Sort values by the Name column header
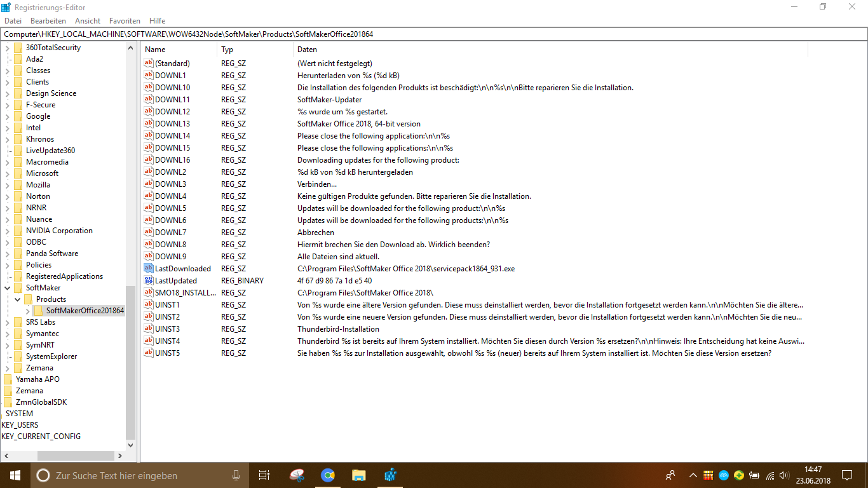The width and height of the screenshot is (868, 488). 179,50
